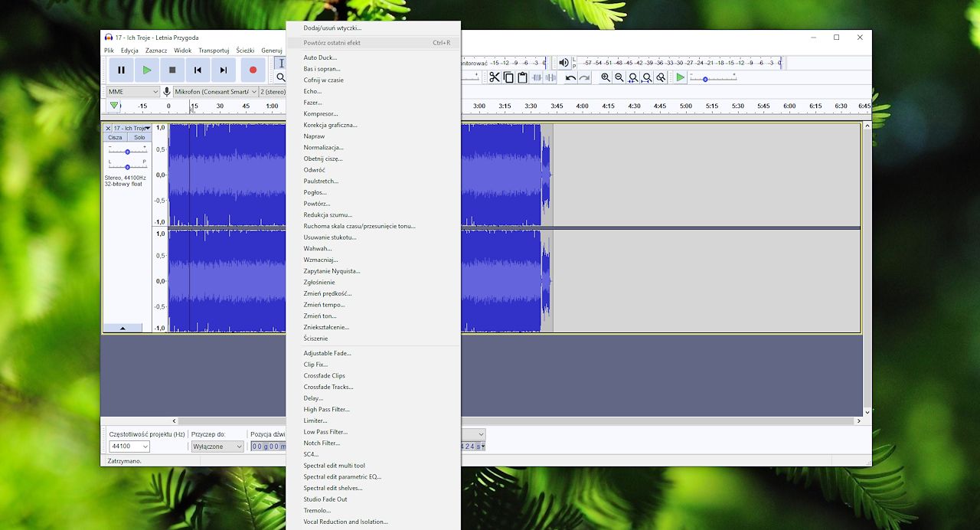980x530 pixels.
Task: Click the Undo arrow icon
Action: point(570,77)
